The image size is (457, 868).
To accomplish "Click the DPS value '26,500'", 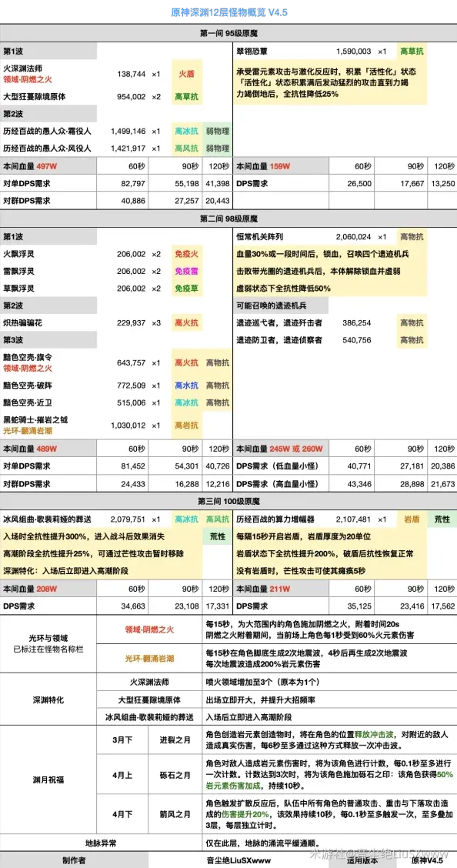I will click(x=359, y=182).
